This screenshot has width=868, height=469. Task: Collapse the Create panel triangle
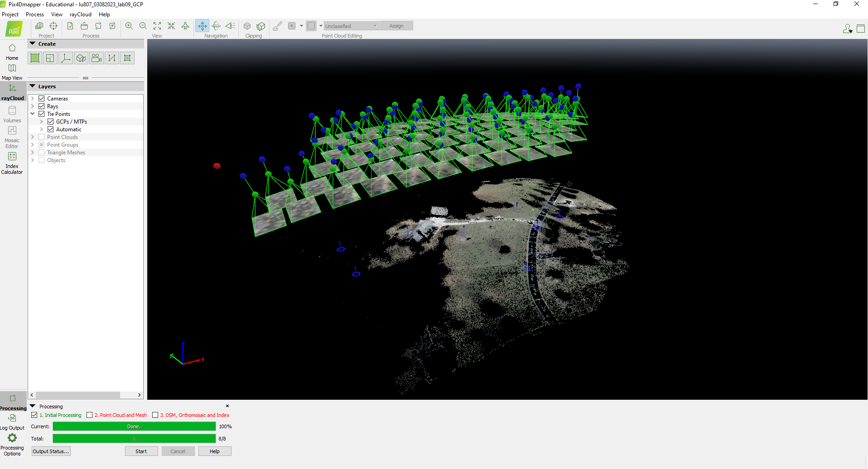(x=33, y=44)
